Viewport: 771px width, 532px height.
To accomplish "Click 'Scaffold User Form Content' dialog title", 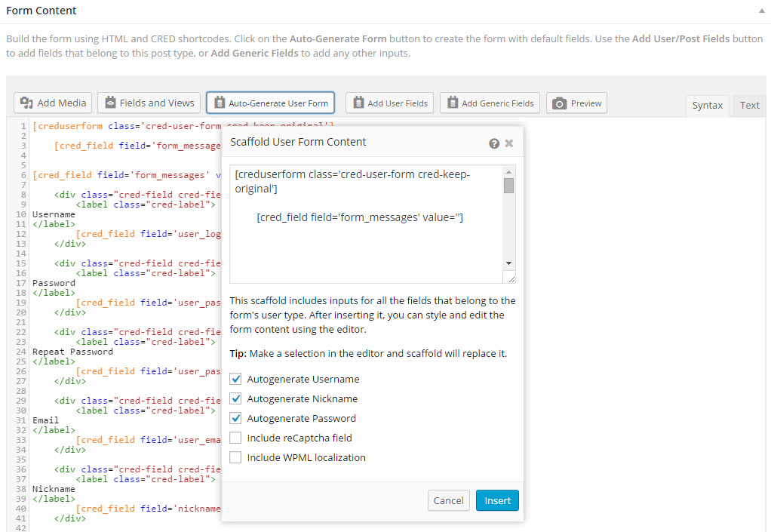I will 298,142.
